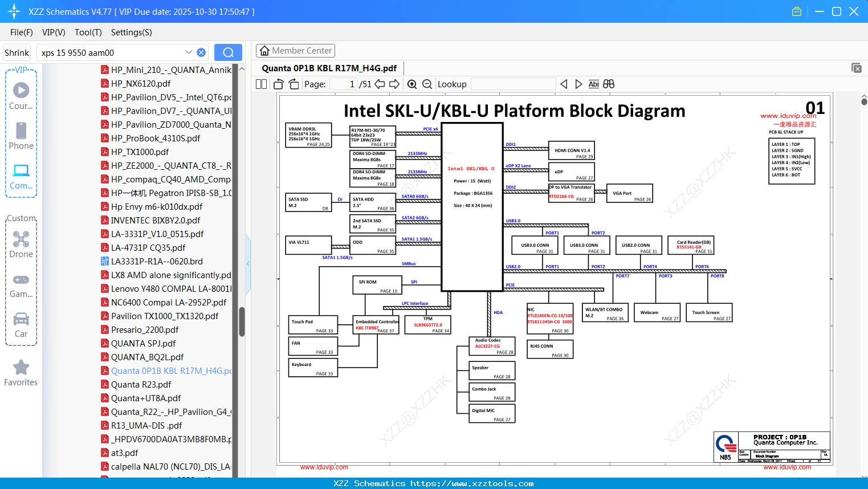
Task: Click the blue search button
Action: 228,52
